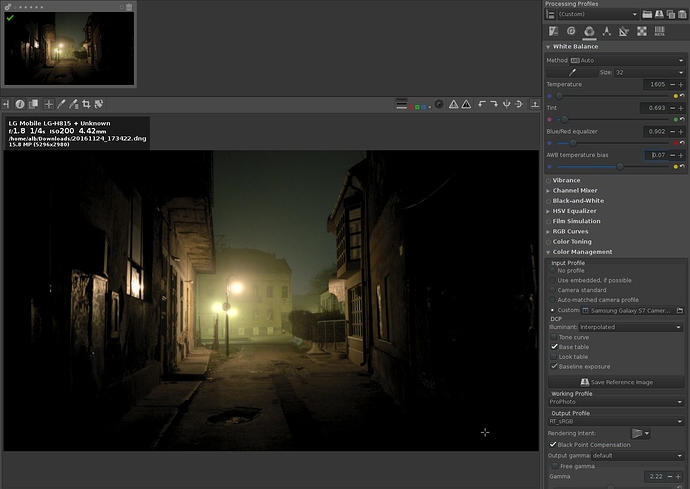Uncheck Black Point Compensation
Screen dimensions: 690x489
click(x=555, y=444)
